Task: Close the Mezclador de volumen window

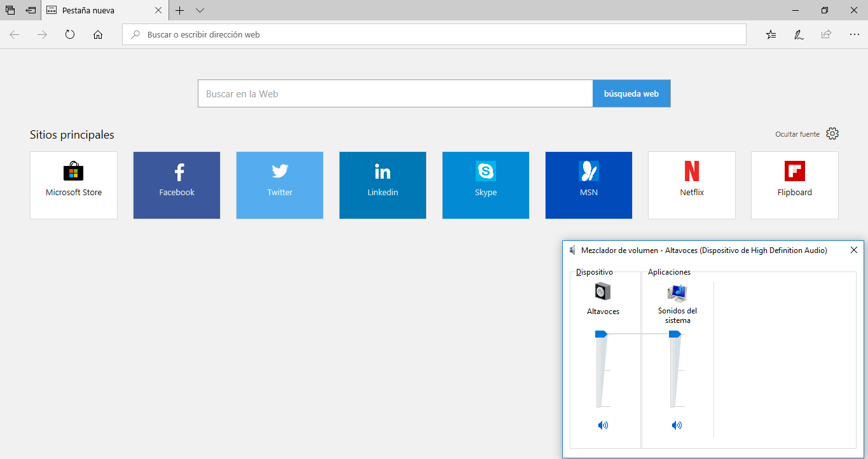Action: click(x=854, y=250)
